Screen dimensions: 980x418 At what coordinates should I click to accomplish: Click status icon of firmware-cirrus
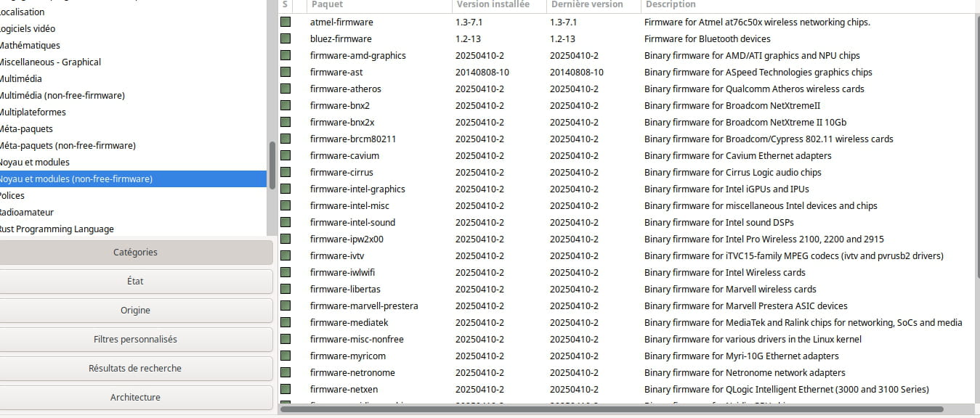pyautogui.click(x=286, y=173)
